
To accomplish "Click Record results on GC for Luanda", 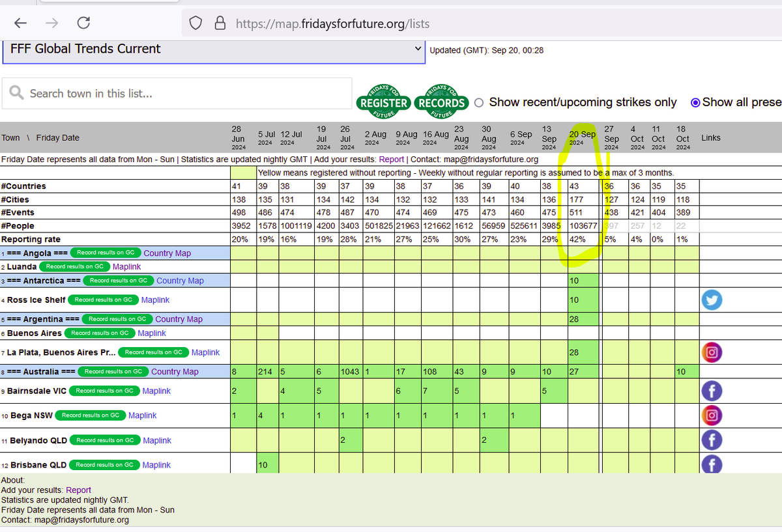I will [x=74, y=266].
